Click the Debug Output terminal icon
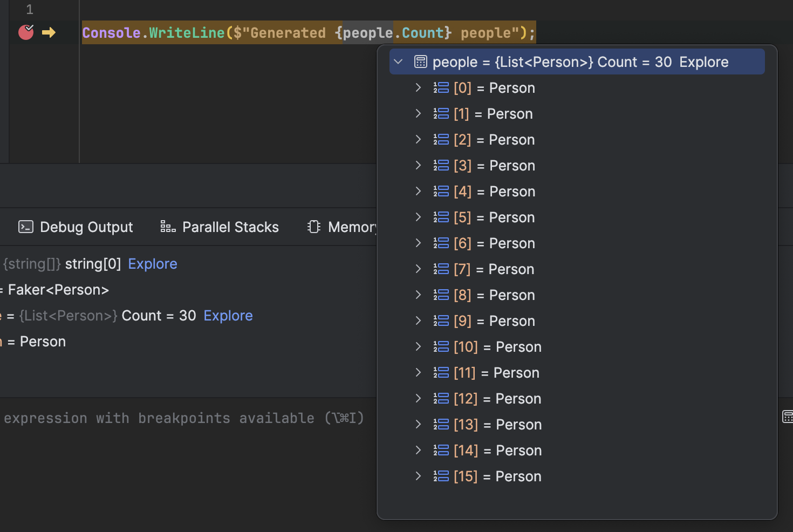 coord(26,227)
